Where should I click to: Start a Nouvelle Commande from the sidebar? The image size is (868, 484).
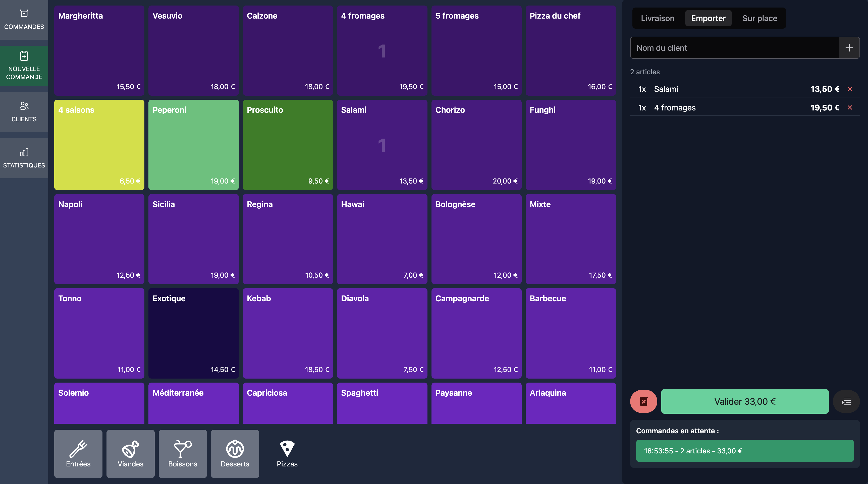[x=24, y=66]
